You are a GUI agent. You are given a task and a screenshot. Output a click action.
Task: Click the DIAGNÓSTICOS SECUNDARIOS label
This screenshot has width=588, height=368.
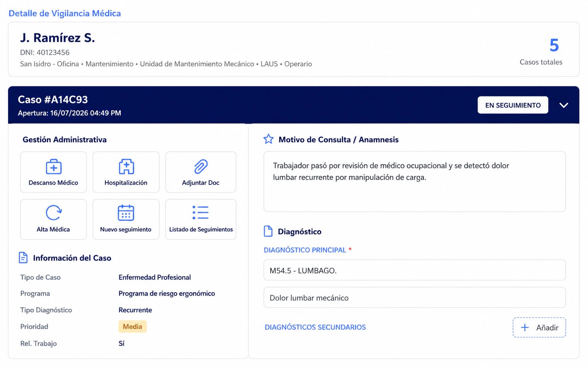point(315,327)
